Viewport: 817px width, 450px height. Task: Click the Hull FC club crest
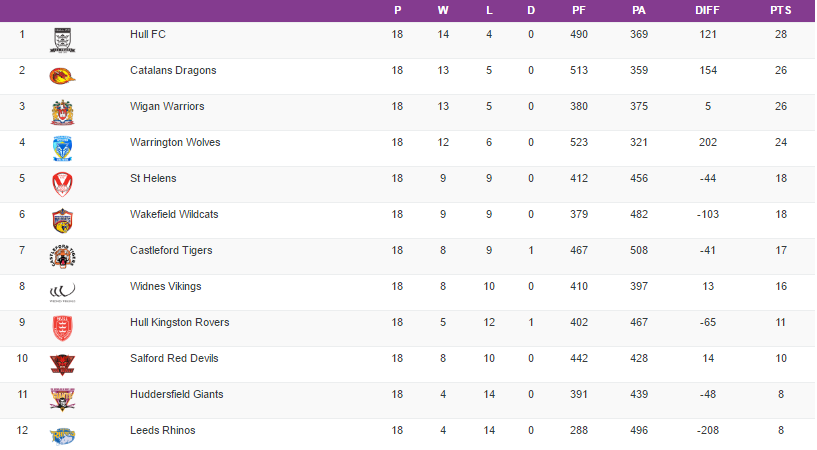[62, 40]
